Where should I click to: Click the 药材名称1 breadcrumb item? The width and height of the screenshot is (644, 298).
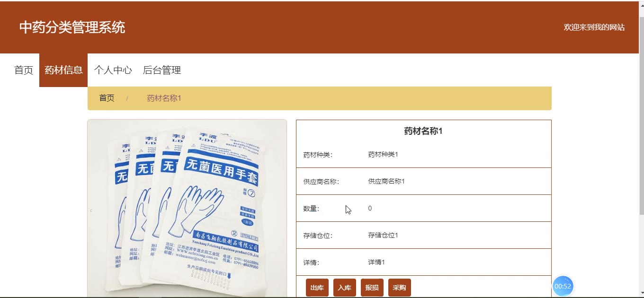[x=164, y=98]
